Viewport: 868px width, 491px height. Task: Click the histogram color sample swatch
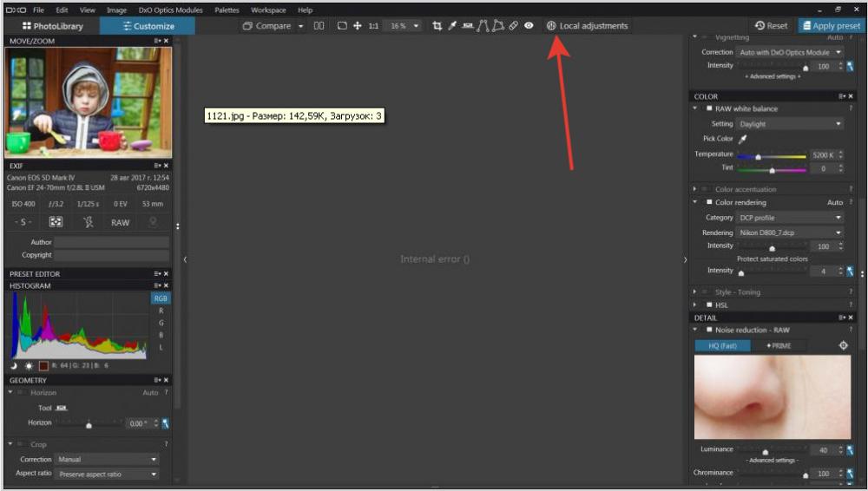(43, 366)
